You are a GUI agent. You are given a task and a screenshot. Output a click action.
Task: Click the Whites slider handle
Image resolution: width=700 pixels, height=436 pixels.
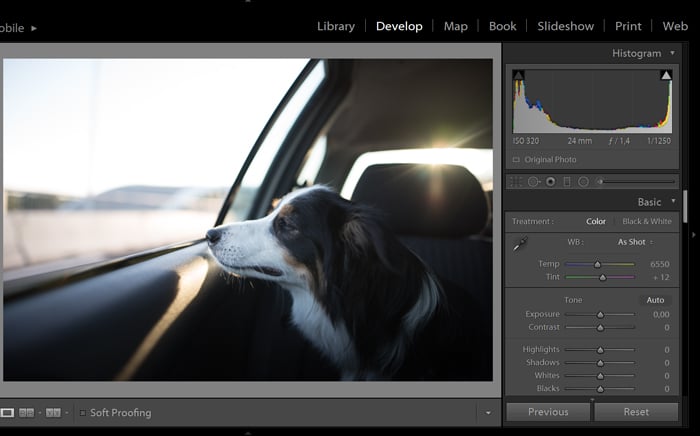point(600,376)
